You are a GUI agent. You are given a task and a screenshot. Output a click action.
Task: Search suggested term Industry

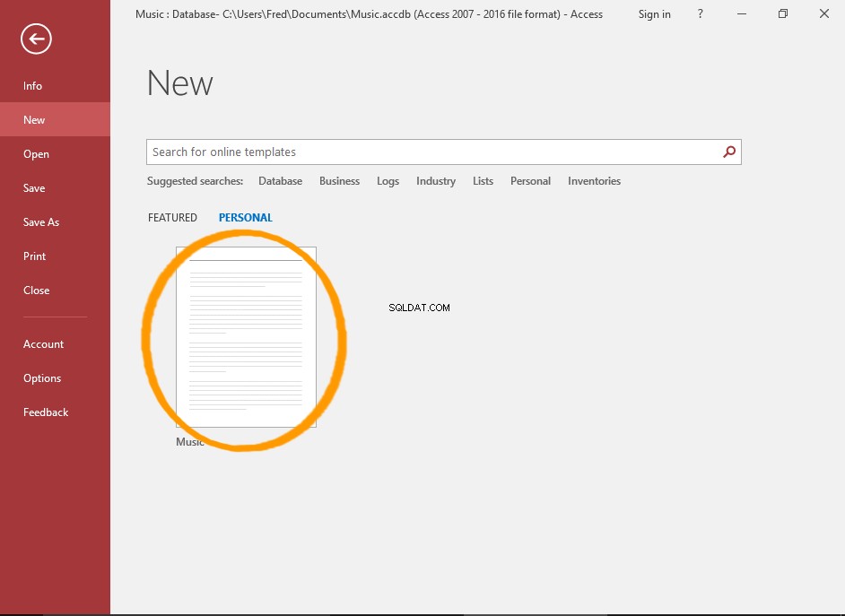click(436, 181)
